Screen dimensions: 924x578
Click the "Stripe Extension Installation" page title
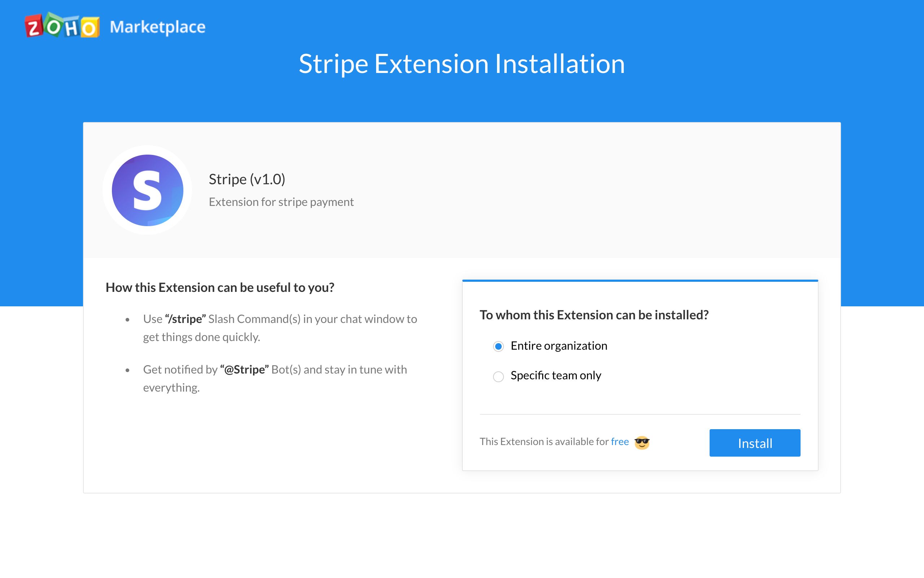462,64
